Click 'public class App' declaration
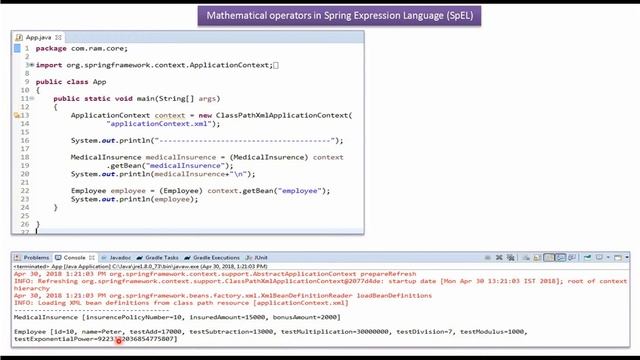640x360 pixels. 71,82
